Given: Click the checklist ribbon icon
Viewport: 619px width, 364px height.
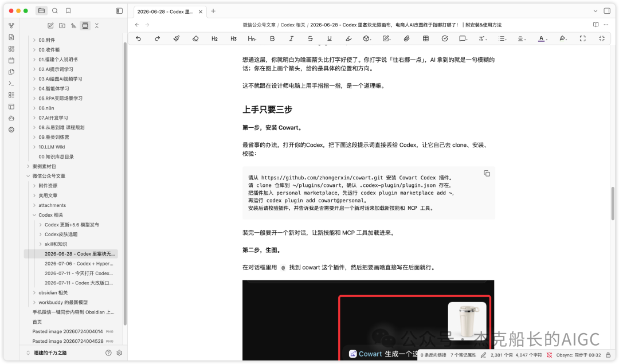Looking at the screenshot, I should coord(11,95).
